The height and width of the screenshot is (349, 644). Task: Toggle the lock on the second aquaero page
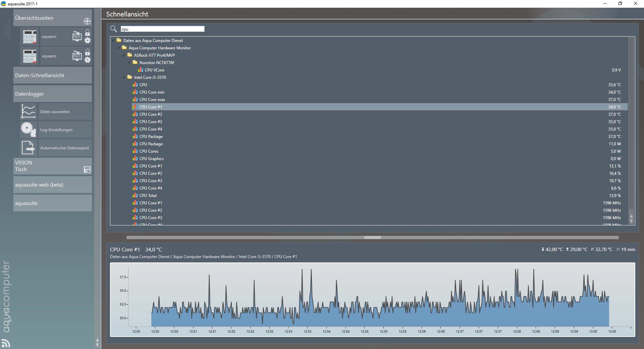point(88,52)
